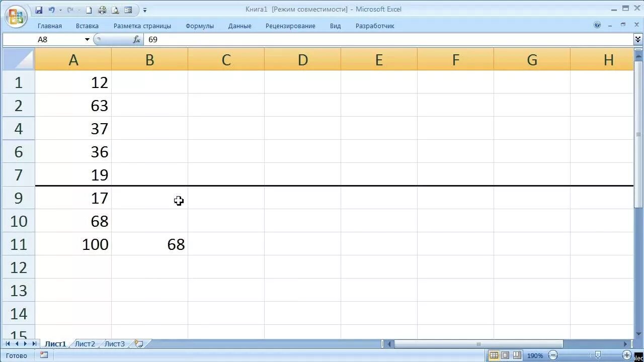This screenshot has width=644, height=362.
Task: Jump to first sheet navigation arrow
Action: 8,344
